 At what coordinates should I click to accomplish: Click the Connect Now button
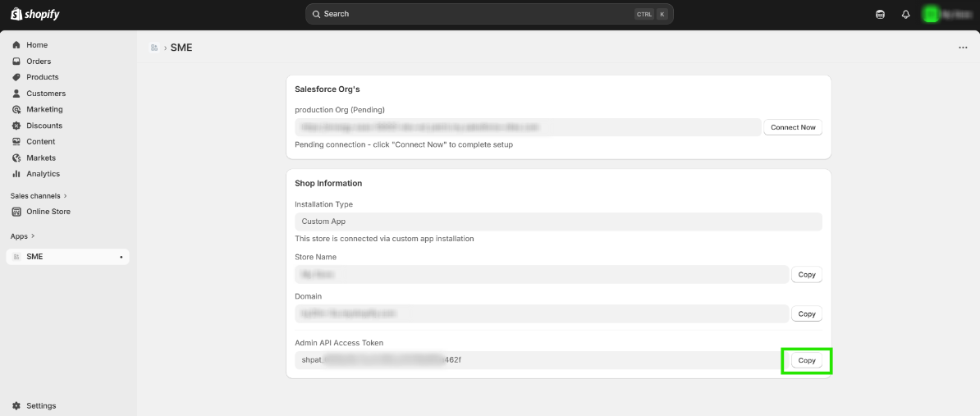coord(793,127)
